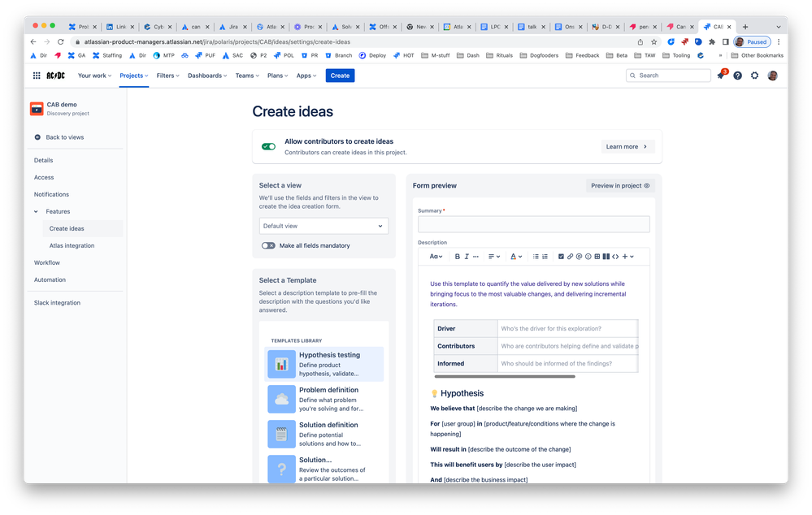Click the Learn more button
The image size is (812, 515).
tap(626, 146)
